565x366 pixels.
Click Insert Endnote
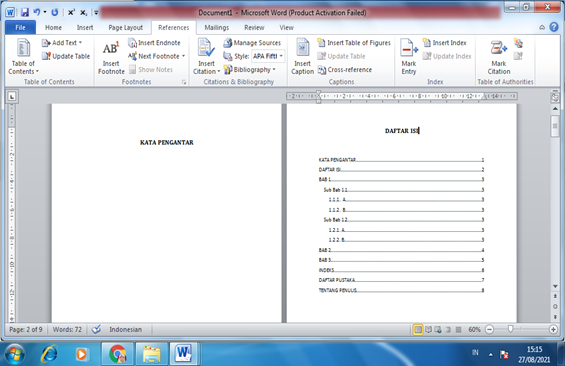pyautogui.click(x=154, y=43)
